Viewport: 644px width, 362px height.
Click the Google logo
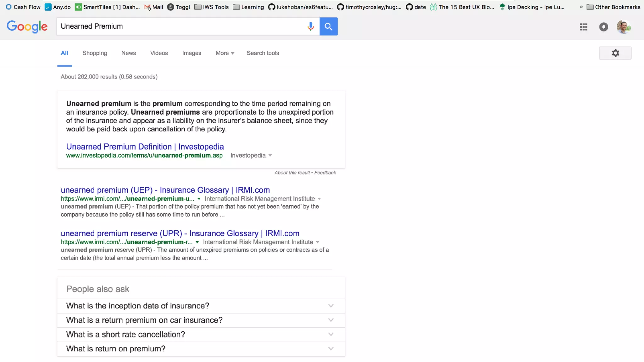pos(27,26)
